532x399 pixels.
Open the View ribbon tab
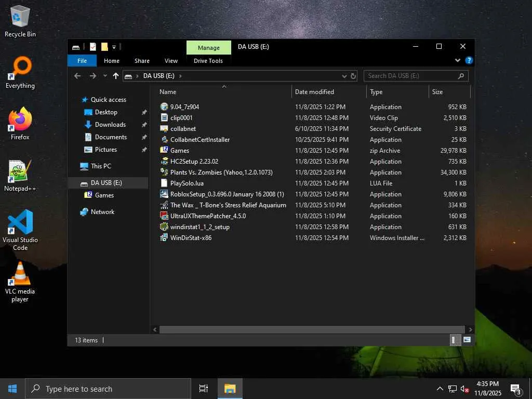tap(171, 61)
